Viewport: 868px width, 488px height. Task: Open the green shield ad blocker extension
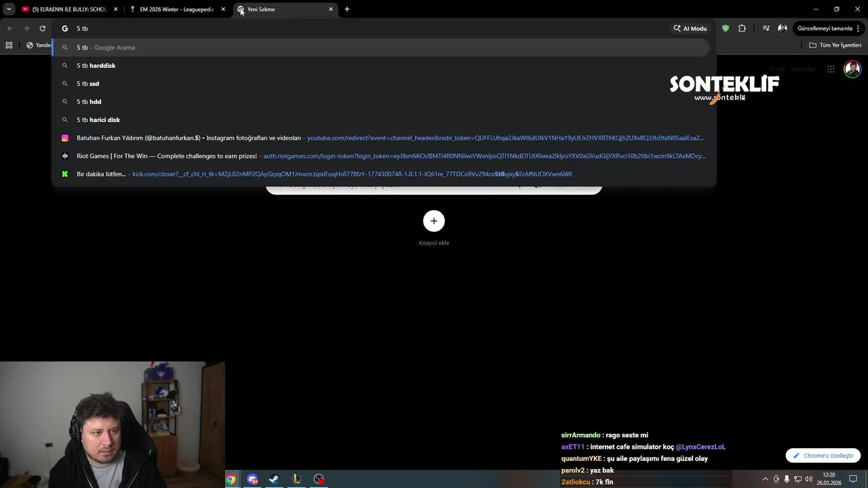pos(726,28)
